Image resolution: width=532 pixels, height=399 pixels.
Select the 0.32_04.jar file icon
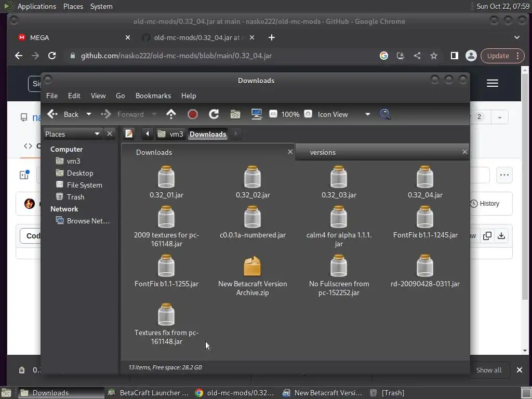click(425, 177)
